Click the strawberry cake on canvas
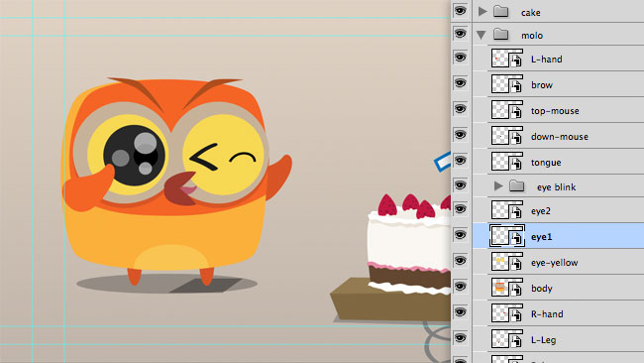644x363 pixels. coord(408,245)
